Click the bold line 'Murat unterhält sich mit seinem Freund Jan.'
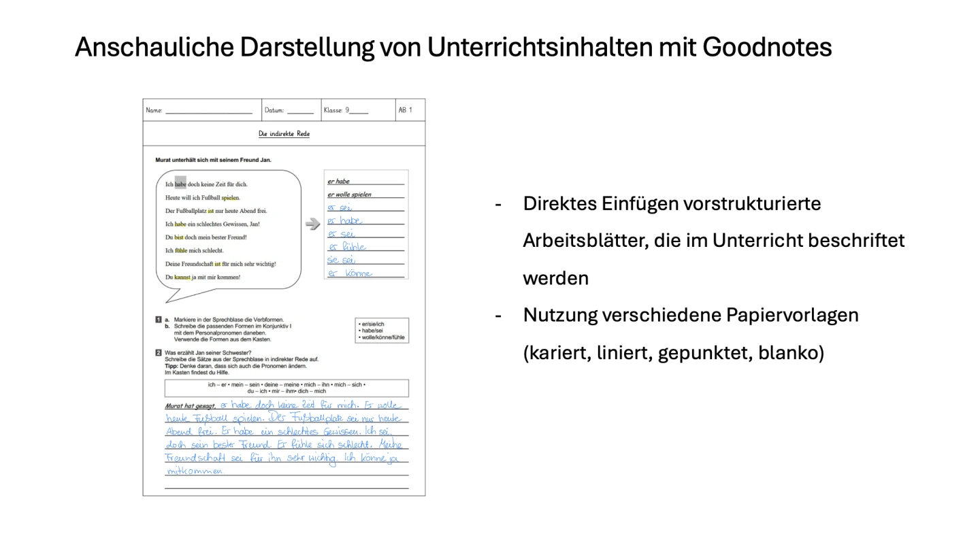The width and height of the screenshot is (980, 540). point(213,160)
